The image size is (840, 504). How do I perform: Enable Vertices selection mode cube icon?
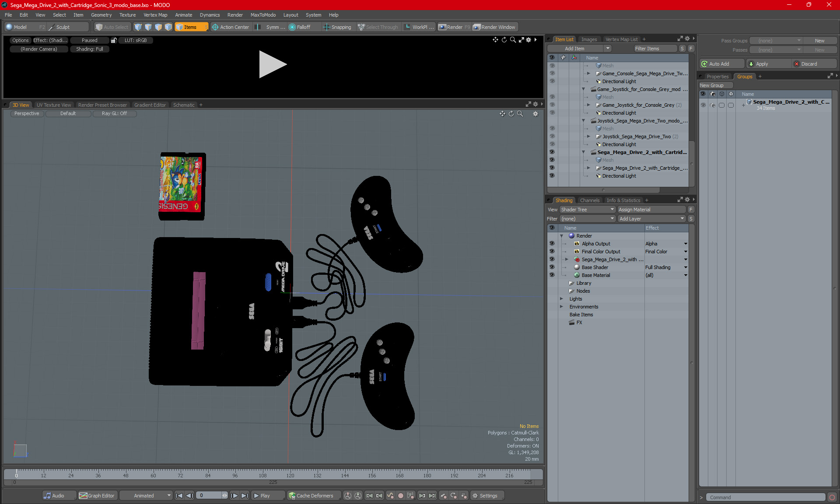coord(138,27)
